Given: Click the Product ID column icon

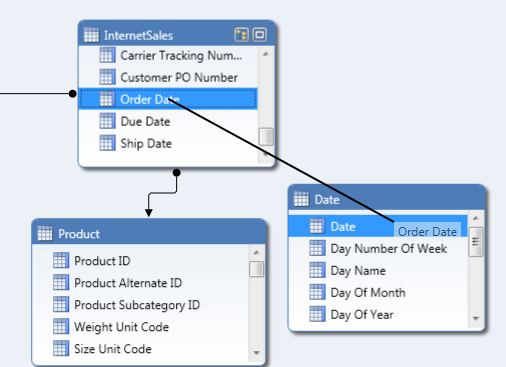Looking at the screenshot, I should [x=61, y=260].
